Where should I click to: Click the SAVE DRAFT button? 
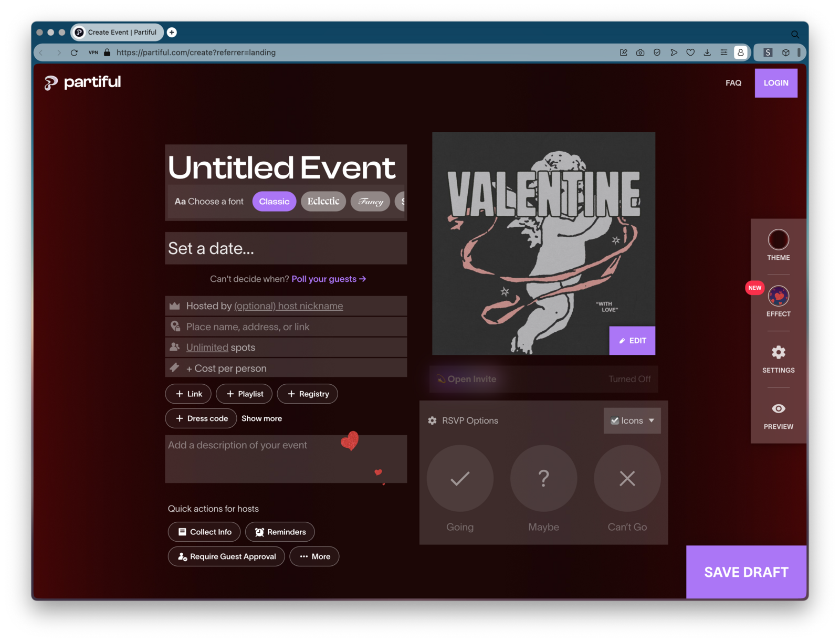point(745,572)
